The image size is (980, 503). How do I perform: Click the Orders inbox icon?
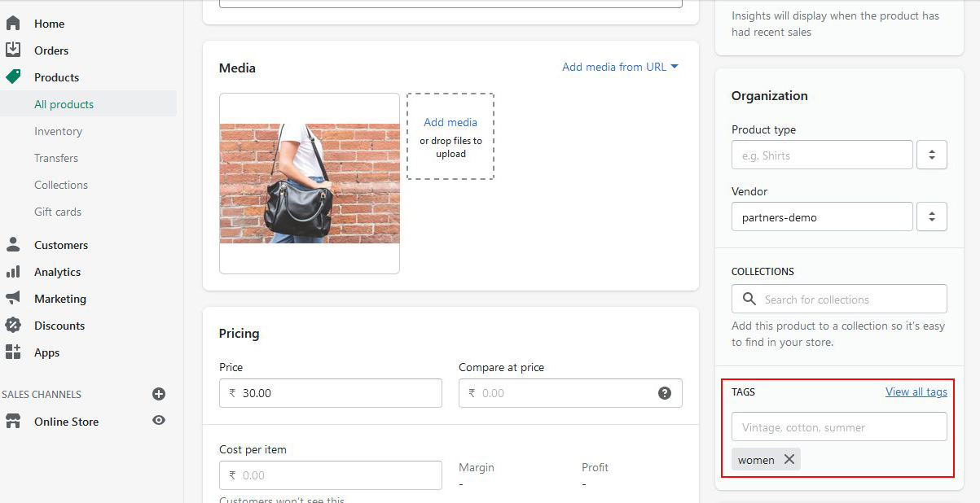pyautogui.click(x=13, y=50)
